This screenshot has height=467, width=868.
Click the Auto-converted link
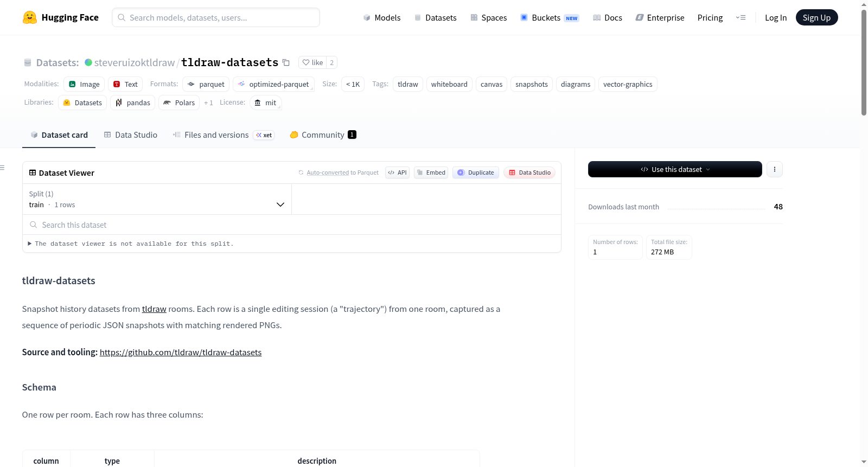point(328,172)
